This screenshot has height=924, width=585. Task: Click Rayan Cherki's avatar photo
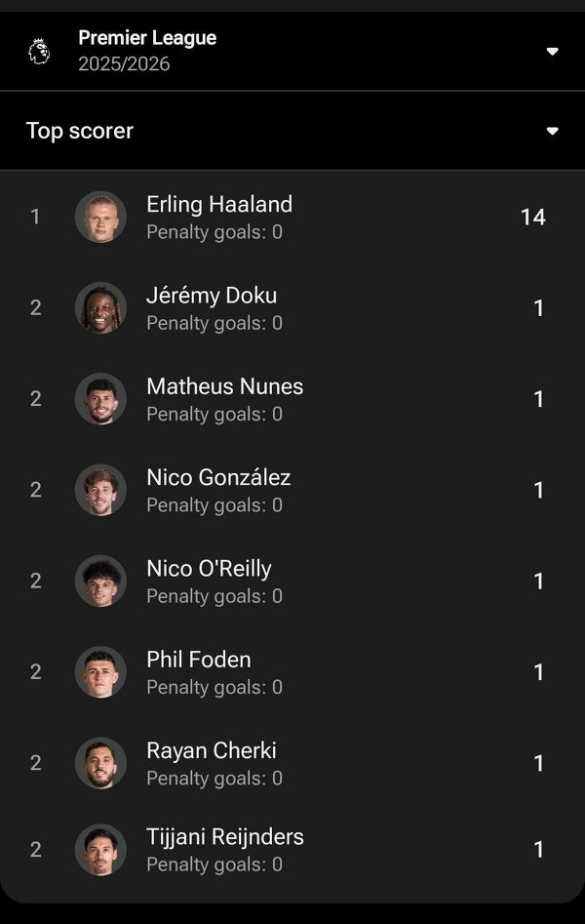tap(100, 762)
